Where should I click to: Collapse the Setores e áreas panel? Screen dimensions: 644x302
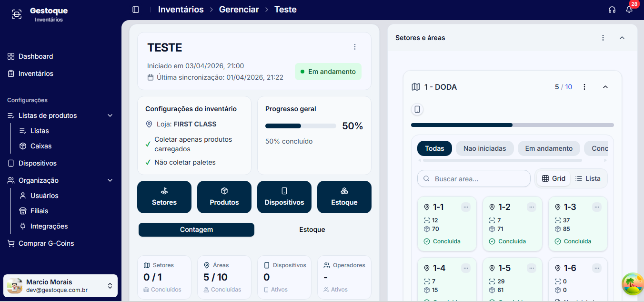(622, 38)
